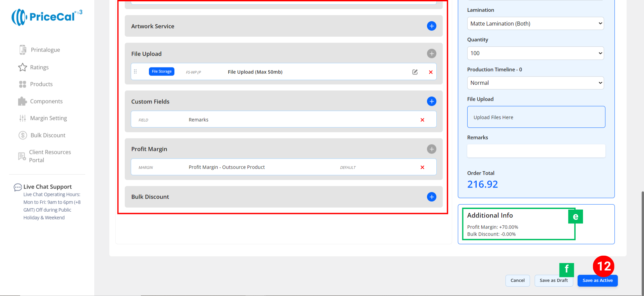The image size is (644, 296).
Task: Remove Profit Margin - Outsource Product row
Action: pos(422,167)
